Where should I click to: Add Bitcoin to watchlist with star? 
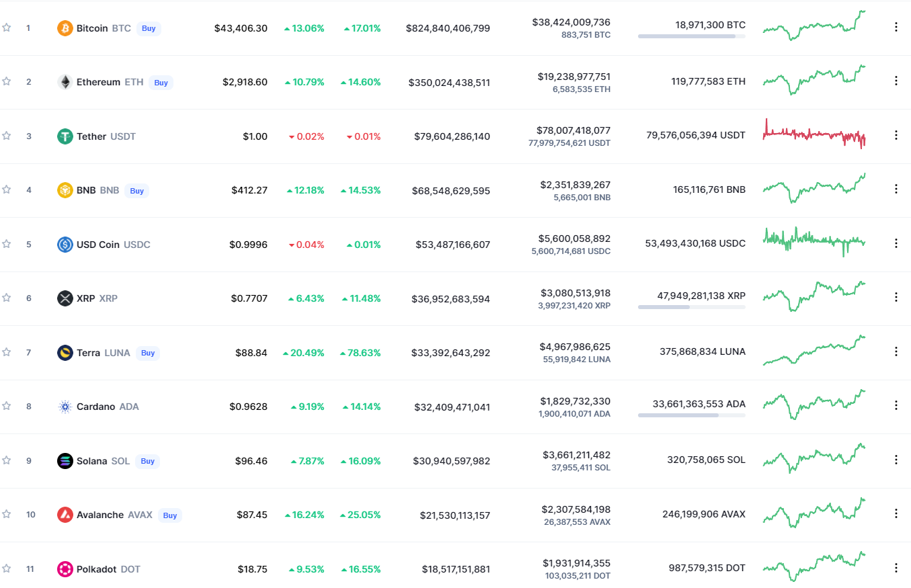[7, 28]
